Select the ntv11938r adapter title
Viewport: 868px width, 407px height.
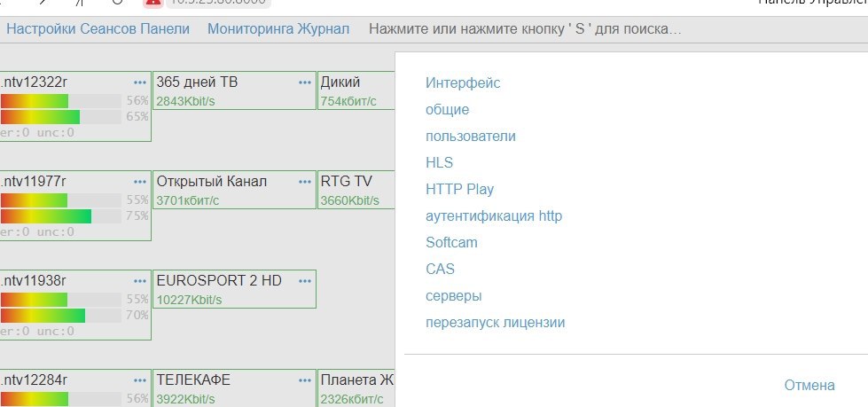pyautogui.click(x=35, y=281)
